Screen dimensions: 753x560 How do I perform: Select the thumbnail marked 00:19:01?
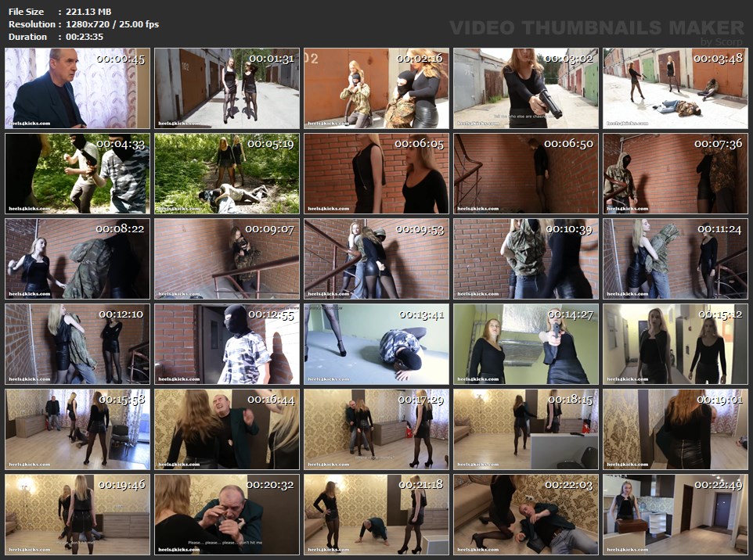click(676, 429)
